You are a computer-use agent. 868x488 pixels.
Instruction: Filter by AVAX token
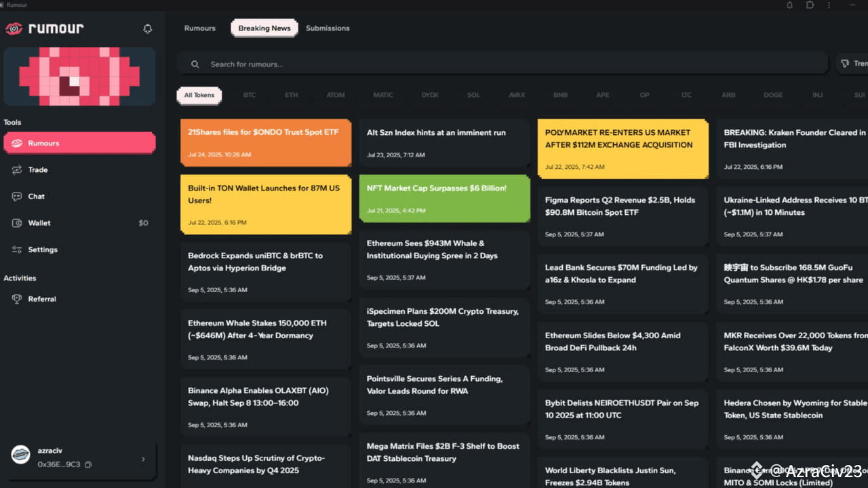pyautogui.click(x=517, y=95)
